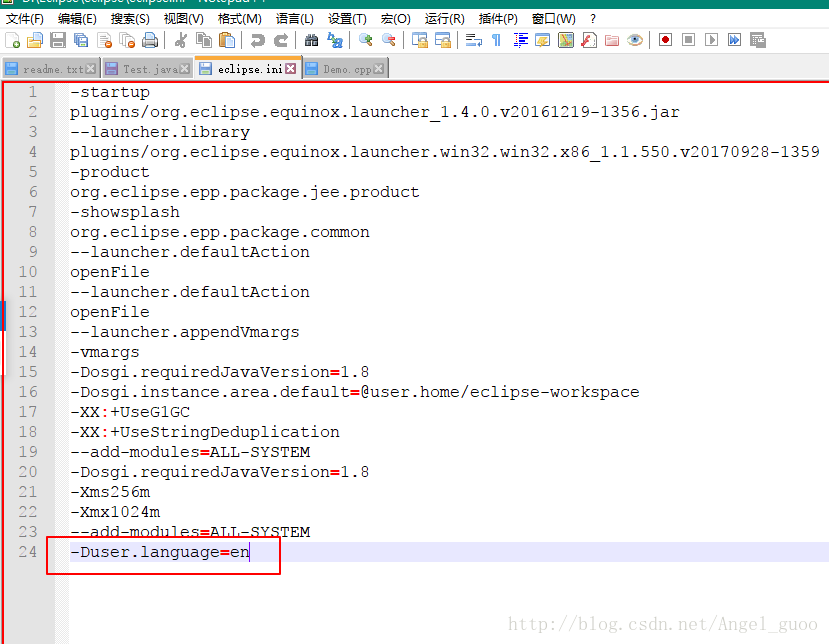Toggle word wrap in the toolbar
Screen dimensions: 829x644
[x=474, y=40]
